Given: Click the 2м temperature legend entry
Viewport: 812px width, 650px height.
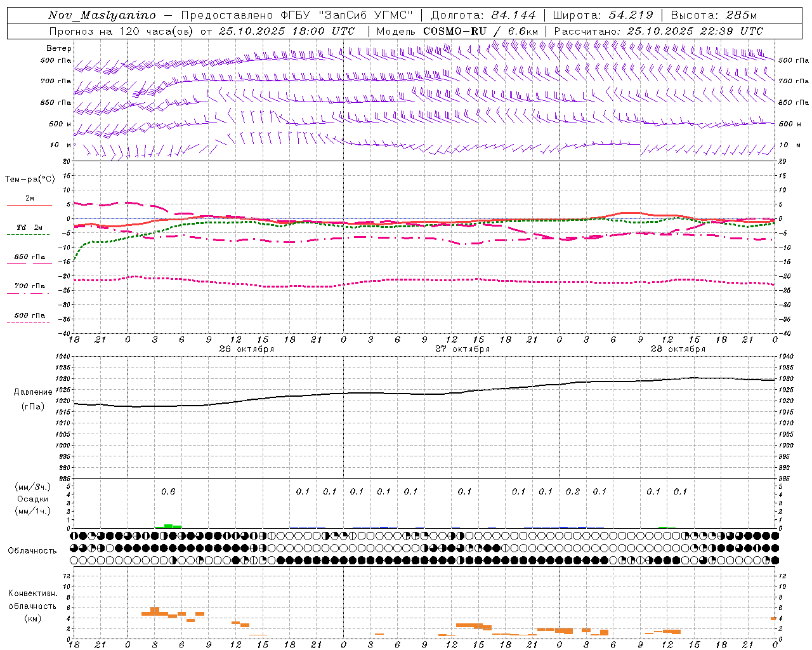Looking at the screenshot, I should point(30,198).
